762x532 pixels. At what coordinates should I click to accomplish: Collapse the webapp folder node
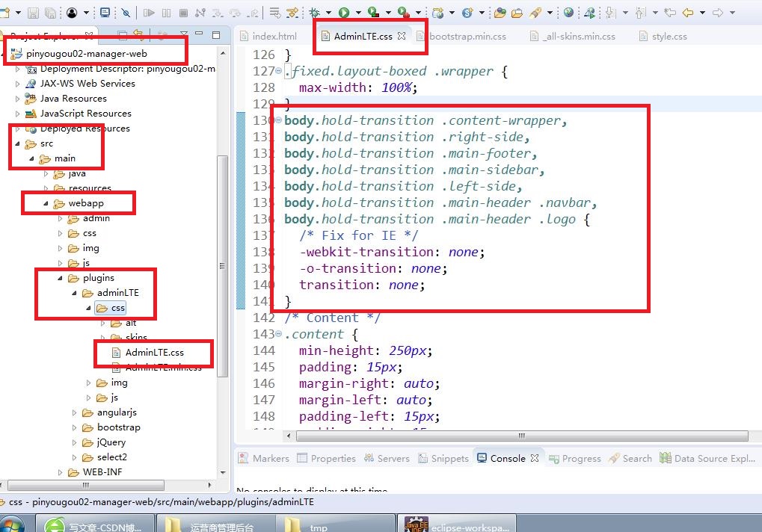[x=46, y=203]
